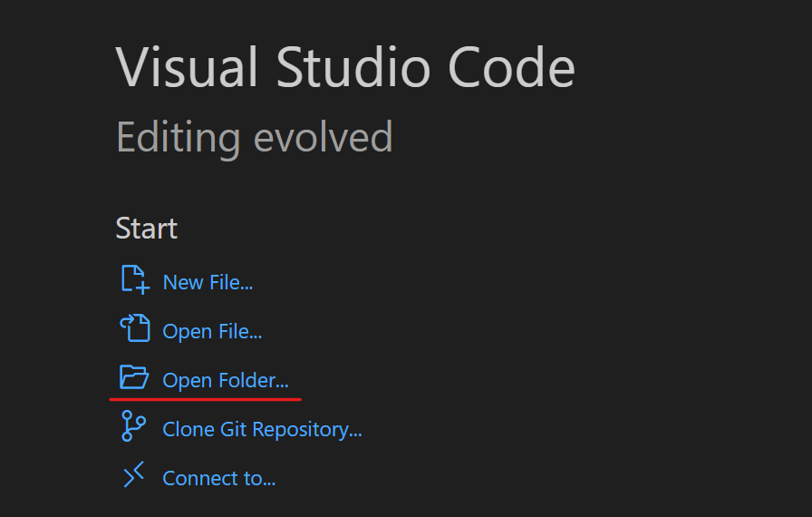This screenshot has height=517, width=812.
Task: Open a folder via Open Folder... link
Action: click(x=226, y=380)
